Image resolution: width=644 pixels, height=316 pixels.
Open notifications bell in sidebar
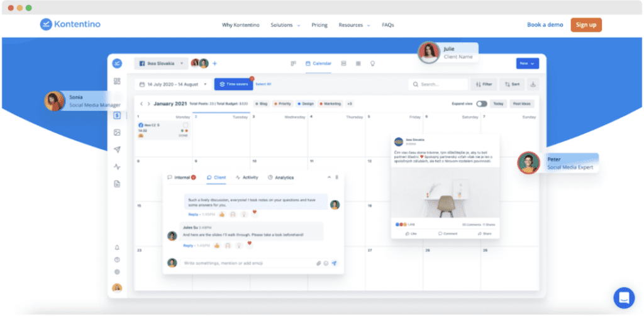tap(117, 247)
